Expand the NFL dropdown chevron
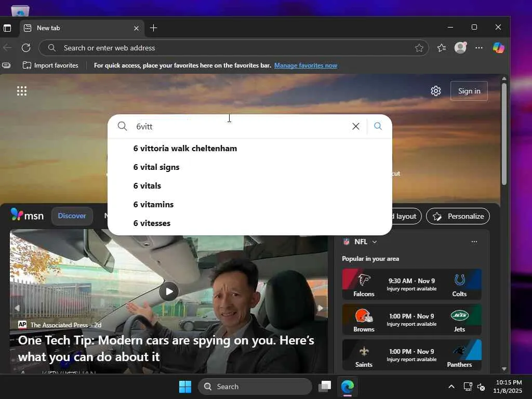The height and width of the screenshot is (399, 532). coord(375,242)
